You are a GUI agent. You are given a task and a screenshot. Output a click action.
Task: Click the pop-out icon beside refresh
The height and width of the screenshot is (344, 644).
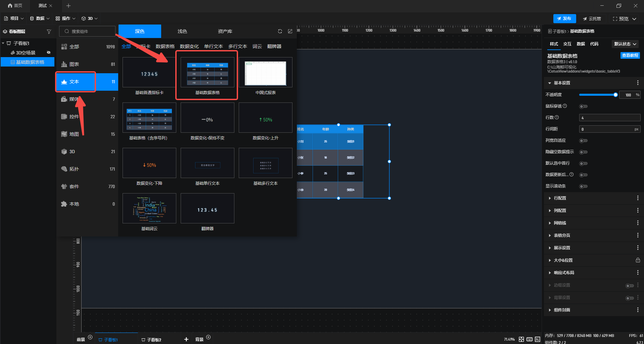click(290, 31)
